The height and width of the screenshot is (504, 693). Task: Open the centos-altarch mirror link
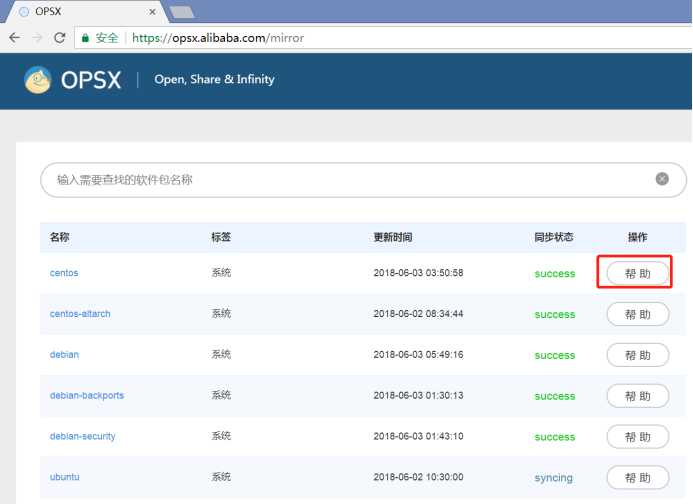click(x=80, y=314)
